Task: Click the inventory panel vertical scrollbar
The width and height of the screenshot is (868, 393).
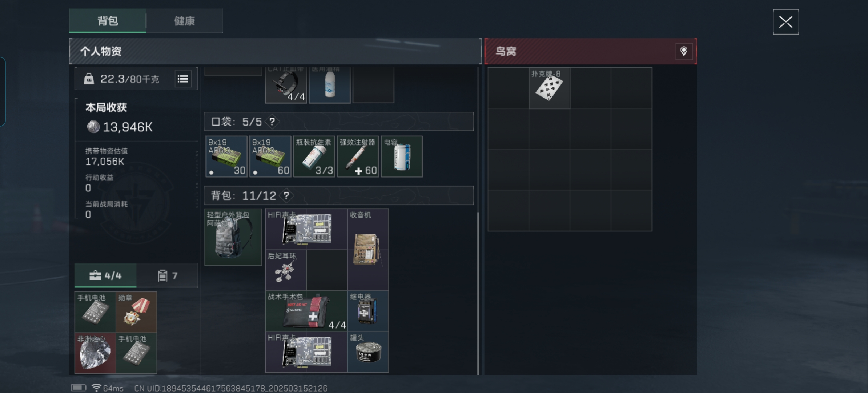Action: [x=478, y=293]
